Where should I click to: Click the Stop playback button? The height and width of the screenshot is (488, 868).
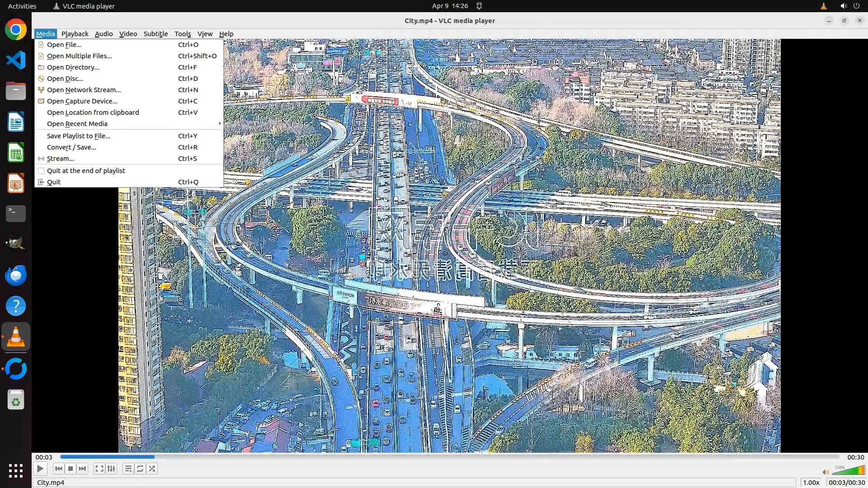coord(71,469)
